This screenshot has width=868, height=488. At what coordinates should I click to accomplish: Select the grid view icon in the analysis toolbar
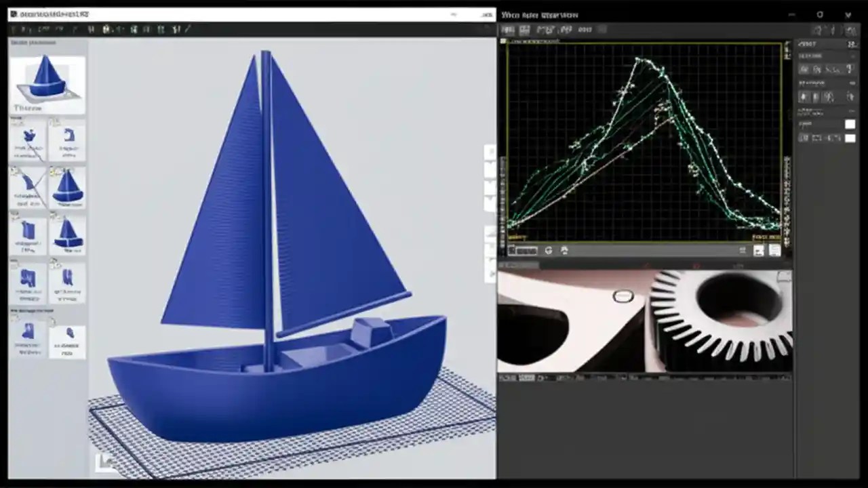524,29
